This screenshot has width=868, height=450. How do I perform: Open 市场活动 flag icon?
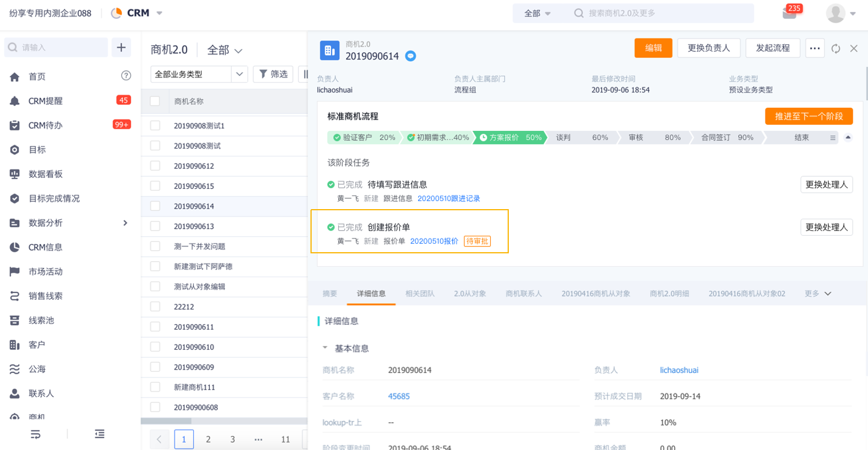(x=15, y=271)
